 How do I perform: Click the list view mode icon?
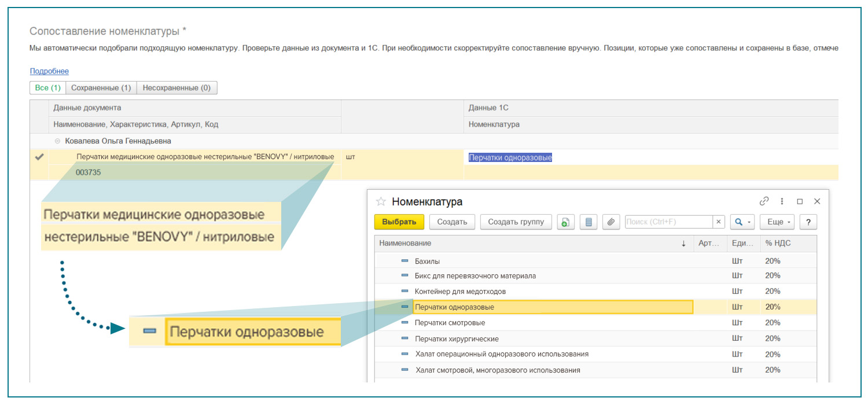589,222
